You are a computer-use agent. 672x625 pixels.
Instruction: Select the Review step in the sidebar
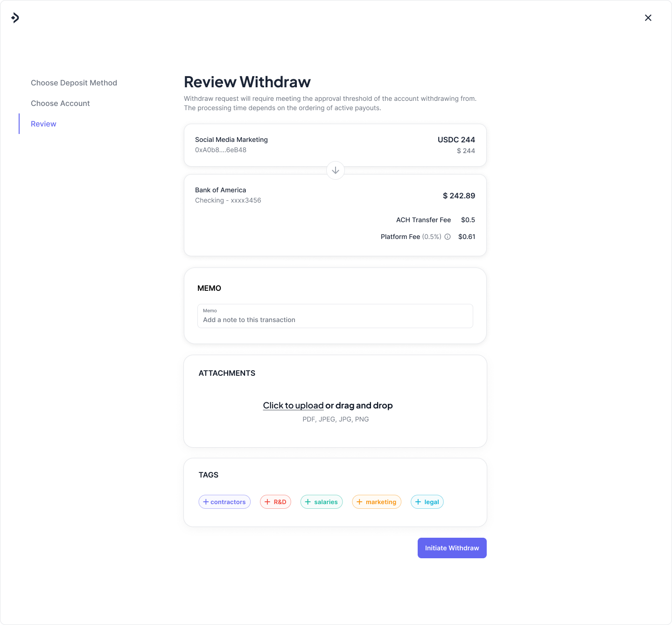pos(43,124)
